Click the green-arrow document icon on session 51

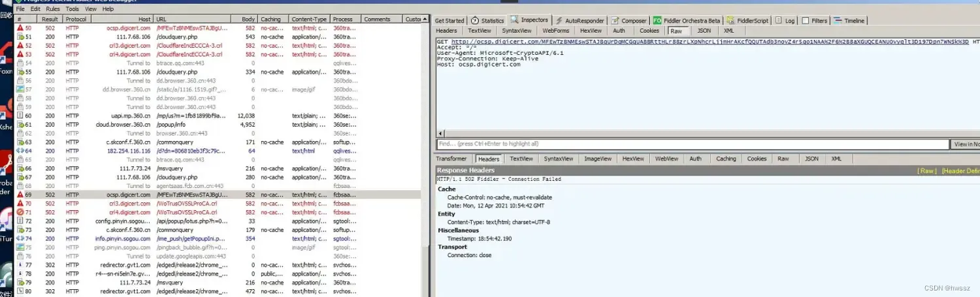tap(20, 37)
